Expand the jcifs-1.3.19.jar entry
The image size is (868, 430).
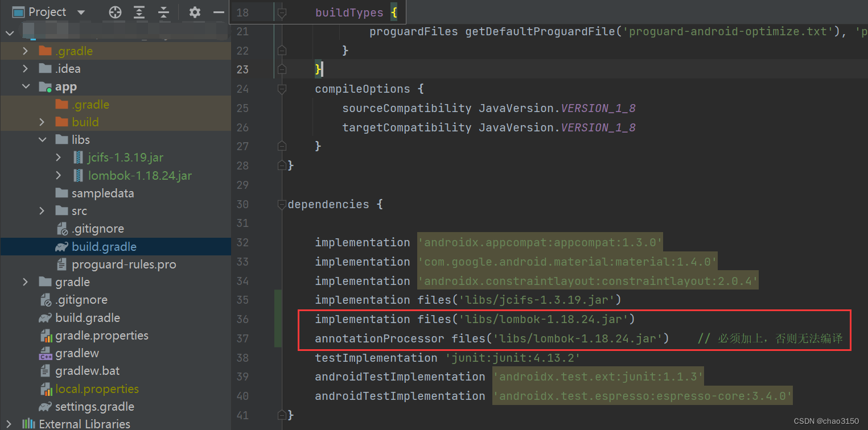click(x=58, y=158)
